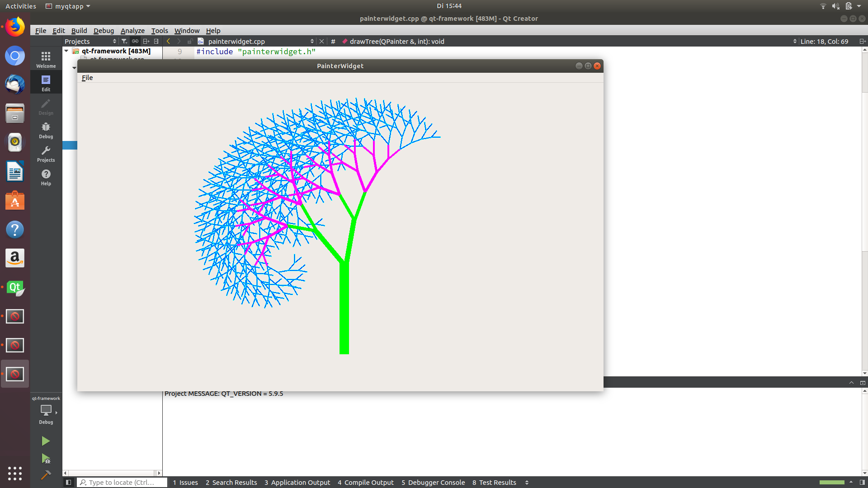Switch to Welcome mode in the sidebar

(x=46, y=59)
